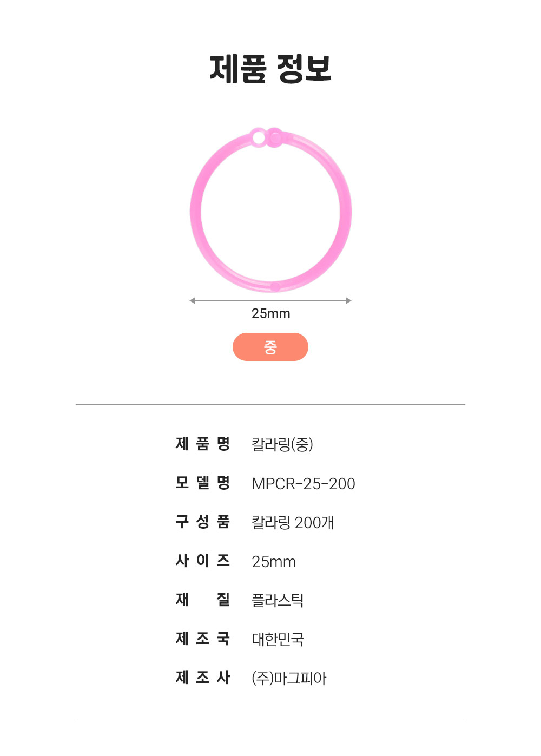
Task: Click the manufacturer name (주)마그피아
Action: (289, 679)
